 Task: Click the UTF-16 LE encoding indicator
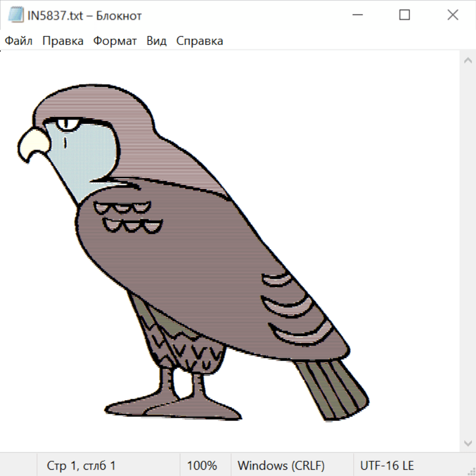[387, 465]
